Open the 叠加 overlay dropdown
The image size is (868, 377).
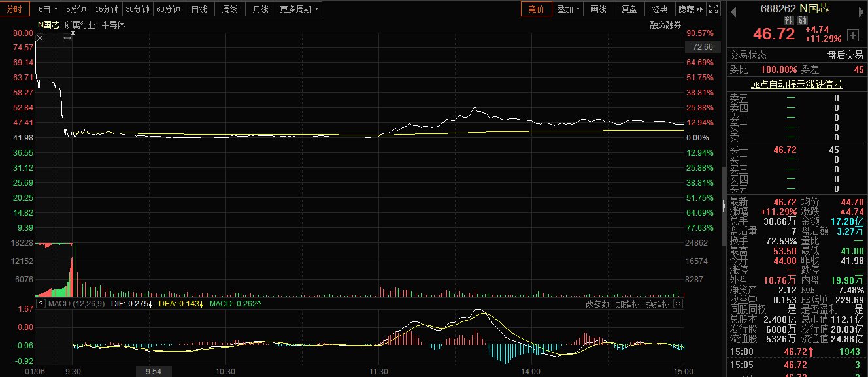(x=568, y=9)
